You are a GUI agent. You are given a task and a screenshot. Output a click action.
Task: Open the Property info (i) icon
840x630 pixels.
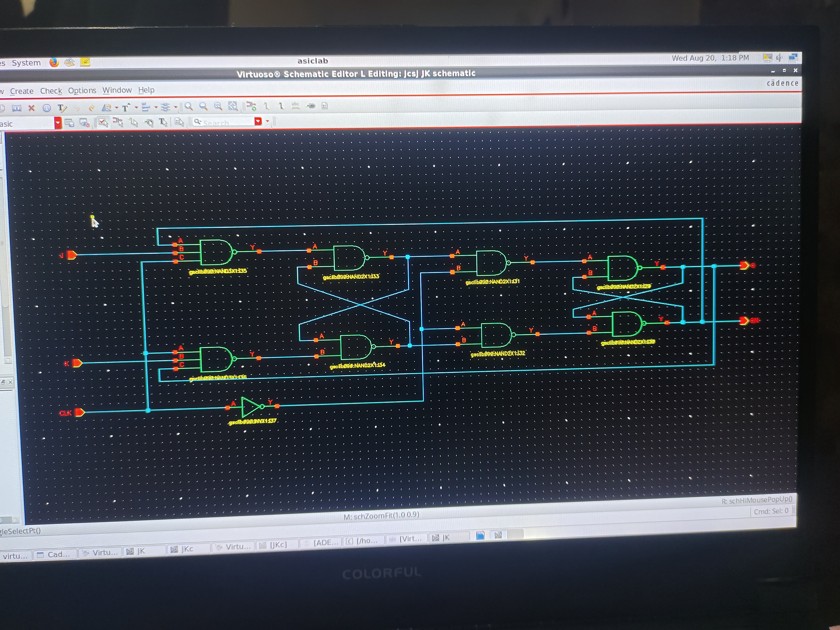click(x=47, y=108)
